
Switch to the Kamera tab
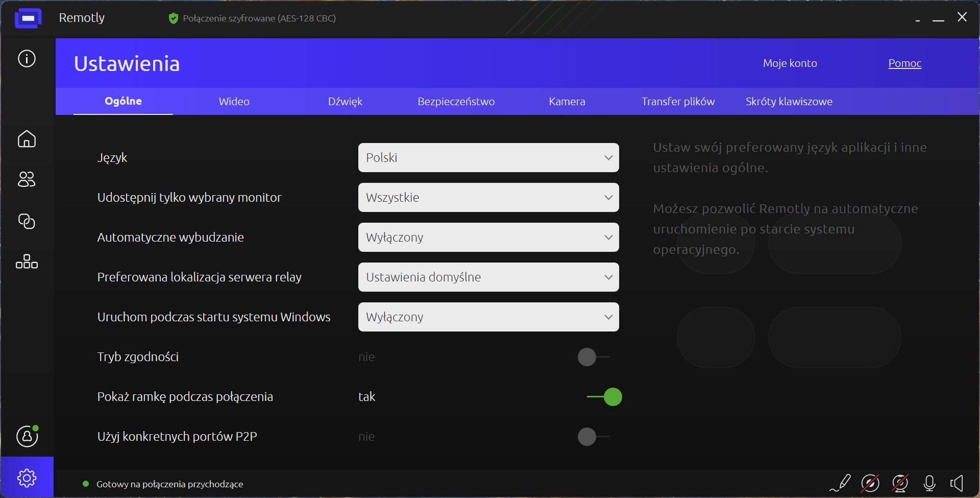point(567,101)
